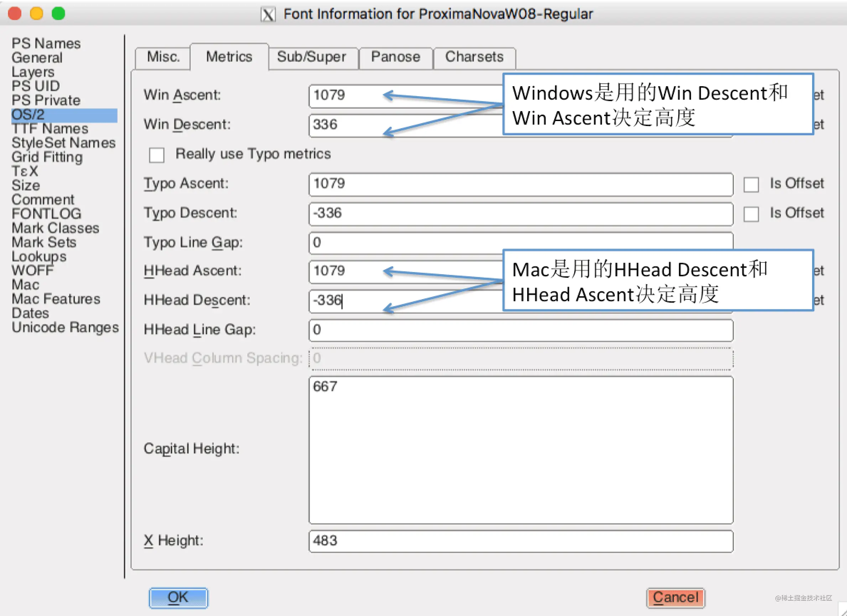Open the PS UID section
This screenshot has width=847, height=616.
click(36, 86)
